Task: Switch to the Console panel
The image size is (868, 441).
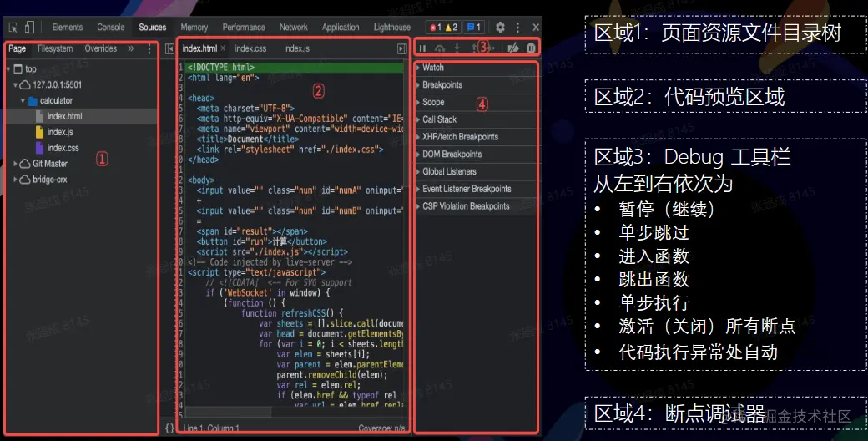Action: (x=111, y=28)
